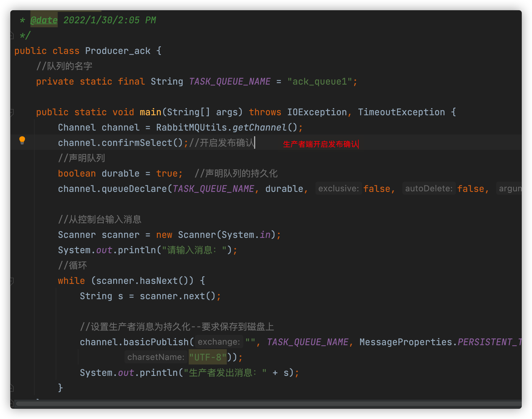
Task: Click the "ack_queue1" string literal
Action: (x=320, y=81)
